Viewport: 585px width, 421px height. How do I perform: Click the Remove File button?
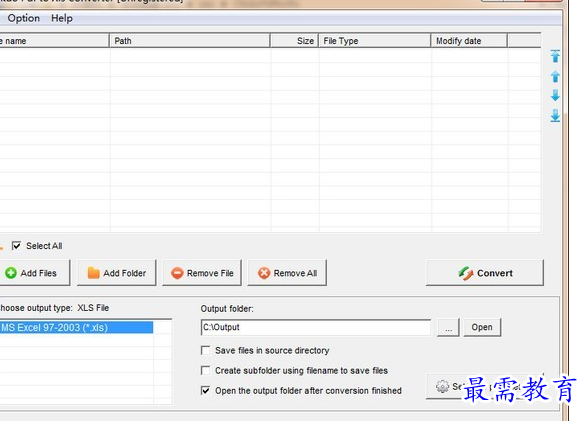pos(202,273)
